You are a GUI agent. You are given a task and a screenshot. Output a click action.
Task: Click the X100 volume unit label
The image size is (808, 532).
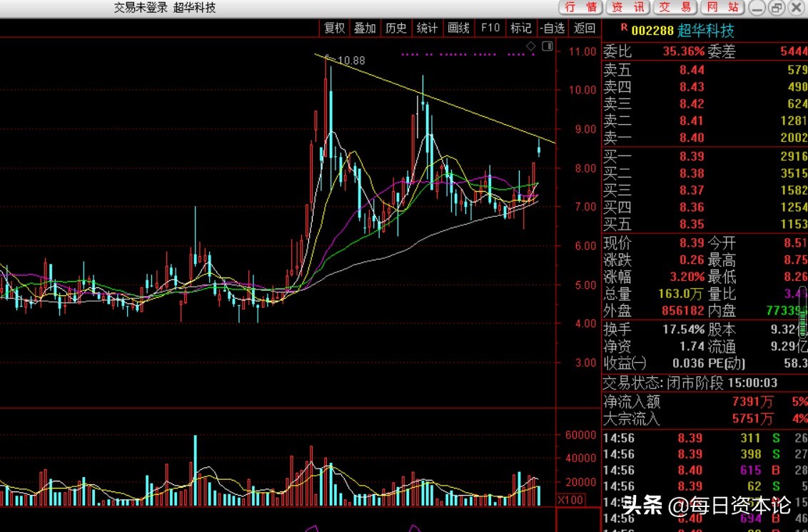pos(569,500)
